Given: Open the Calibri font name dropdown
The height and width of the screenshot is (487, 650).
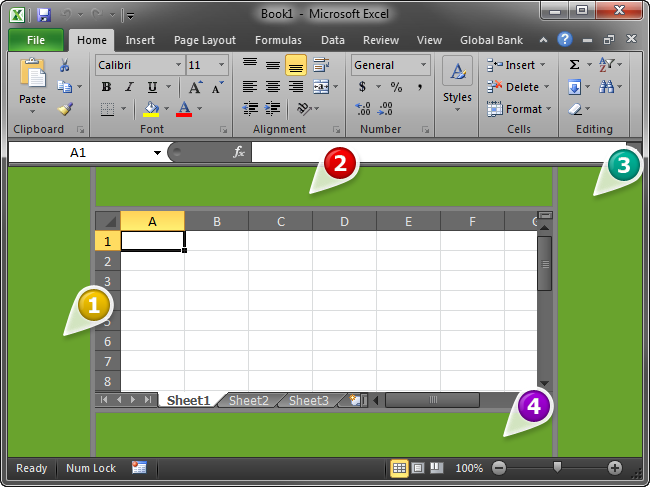Looking at the screenshot, I should (x=178, y=65).
